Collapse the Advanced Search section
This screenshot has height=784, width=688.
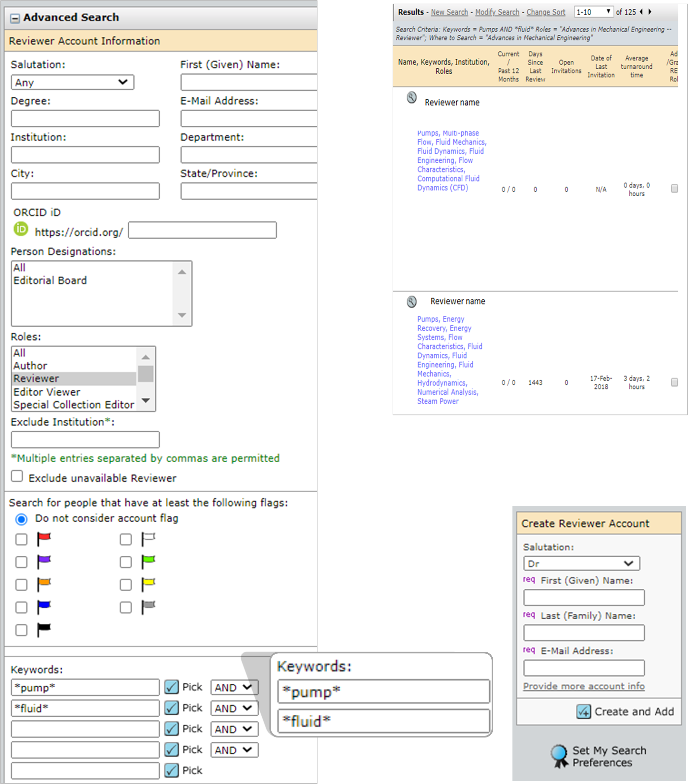pos(15,18)
